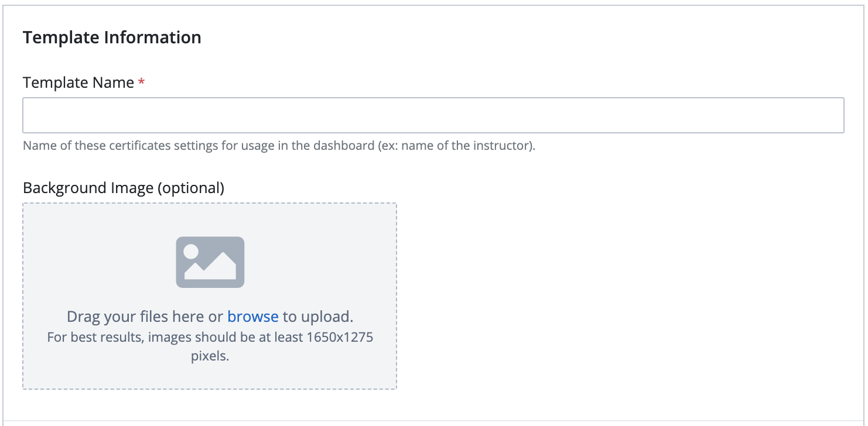Click the browse link to upload a file
This screenshot has width=868, height=426.
tap(252, 316)
